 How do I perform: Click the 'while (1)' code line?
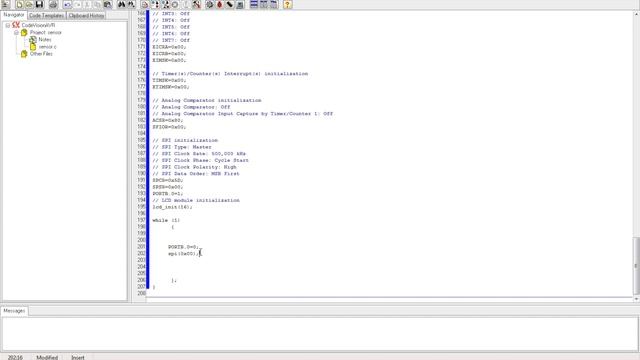pos(166,220)
